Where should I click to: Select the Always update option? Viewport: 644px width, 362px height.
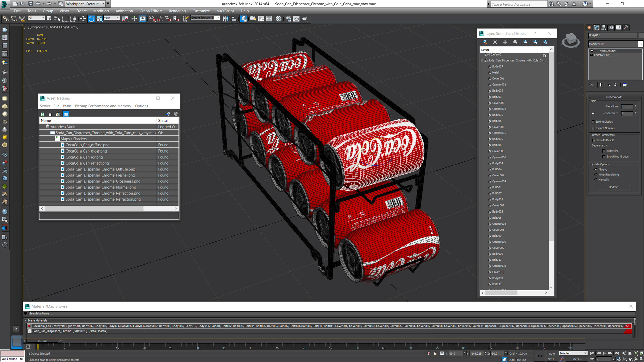click(x=596, y=170)
